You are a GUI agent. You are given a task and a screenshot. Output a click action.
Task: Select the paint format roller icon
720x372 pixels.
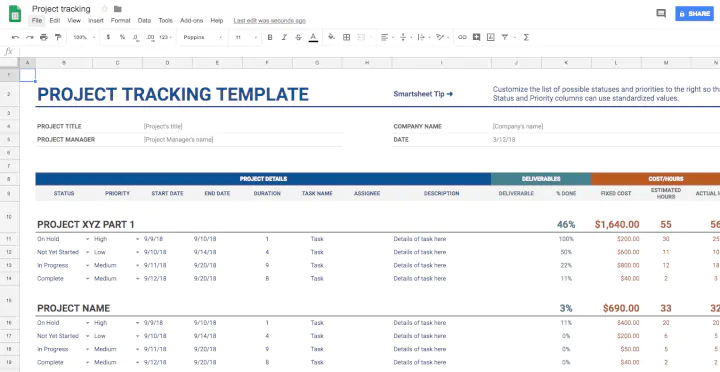58,37
